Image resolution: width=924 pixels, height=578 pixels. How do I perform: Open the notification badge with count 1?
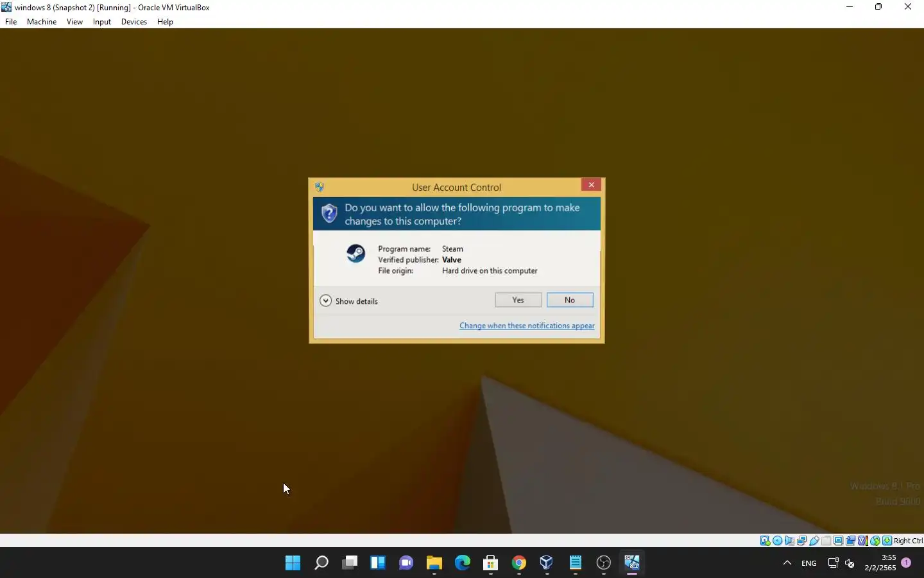tap(906, 563)
